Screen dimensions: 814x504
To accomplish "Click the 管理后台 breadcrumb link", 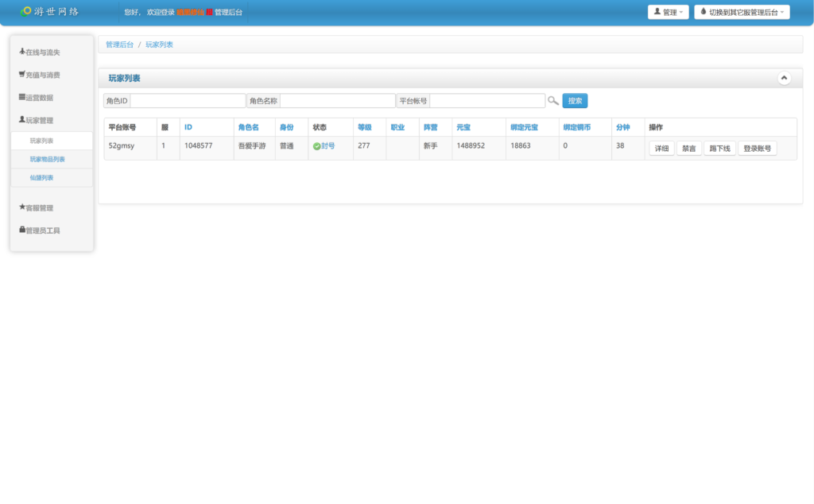I will pyautogui.click(x=119, y=45).
